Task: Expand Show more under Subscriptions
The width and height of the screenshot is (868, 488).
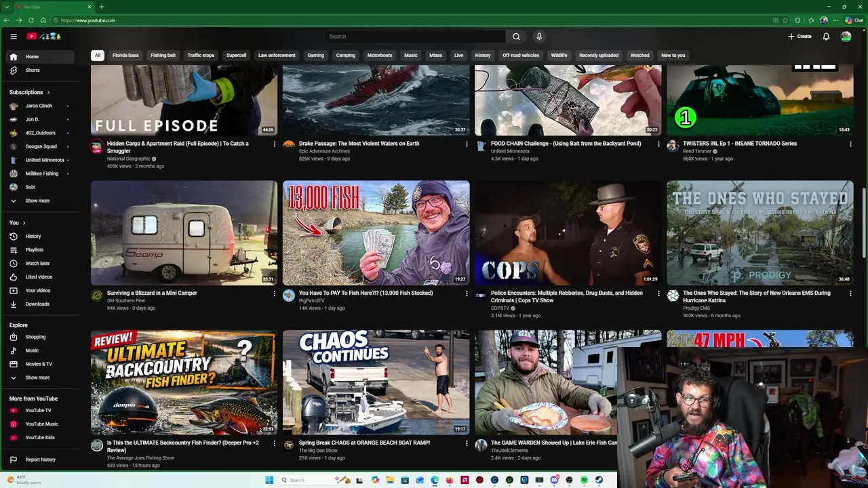Action: (41, 201)
